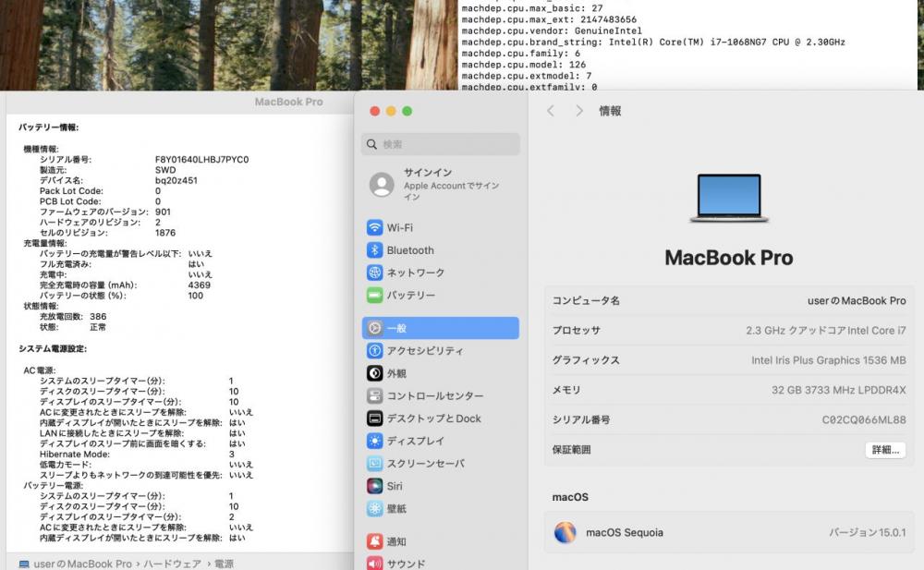Click ハードウェア in System Information path bar
The height and width of the screenshot is (570, 924).
point(173,564)
